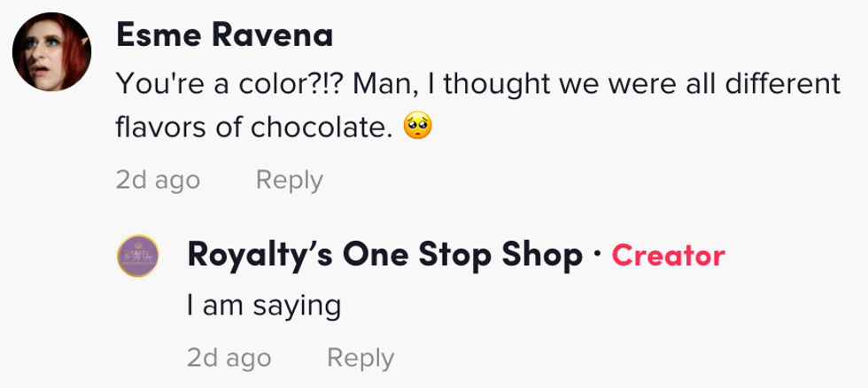Click "Man, I thought we were all different" text
The image size is (868, 388).
tap(599, 86)
